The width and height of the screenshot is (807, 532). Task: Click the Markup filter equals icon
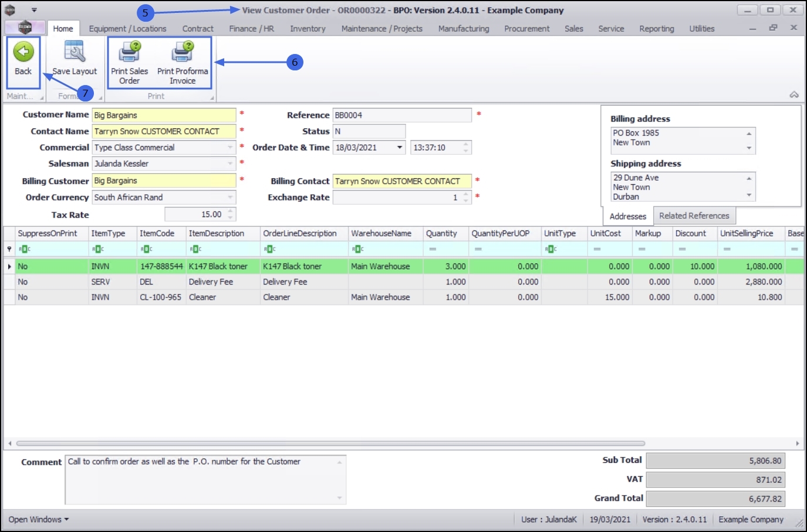pyautogui.click(x=641, y=249)
